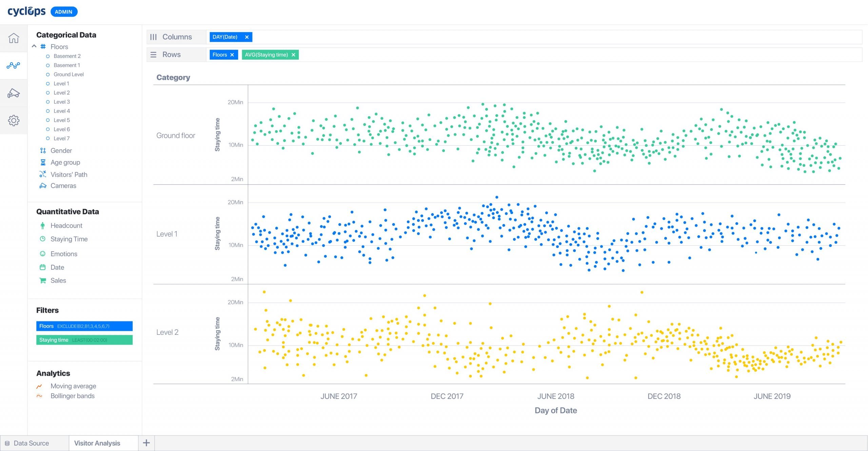This screenshot has width=868, height=451.
Task: Add a new sheet with plus button
Action: 146,443
